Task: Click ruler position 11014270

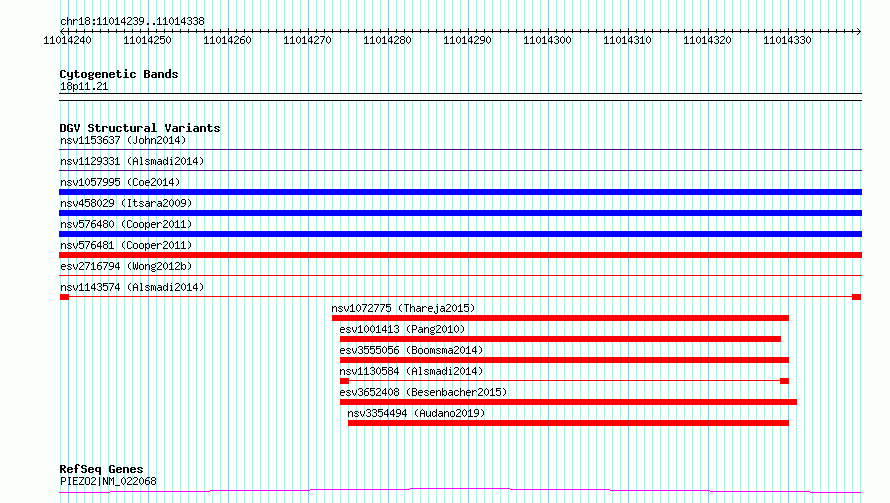Action: coord(308,40)
